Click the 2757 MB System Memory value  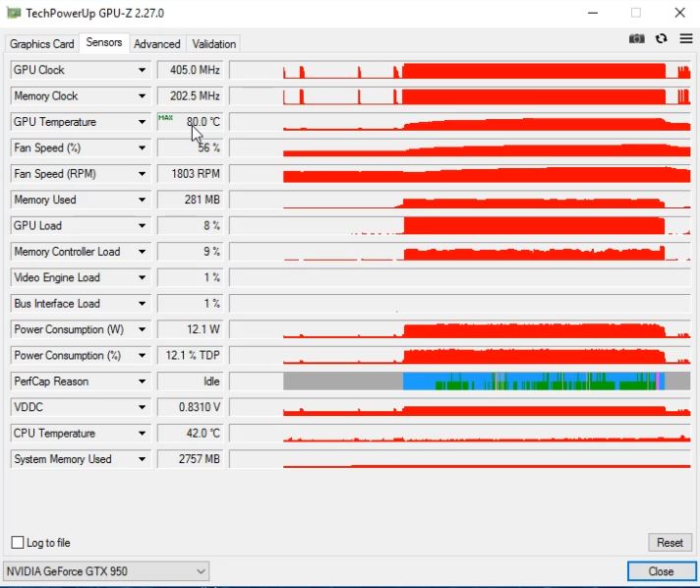coord(190,459)
